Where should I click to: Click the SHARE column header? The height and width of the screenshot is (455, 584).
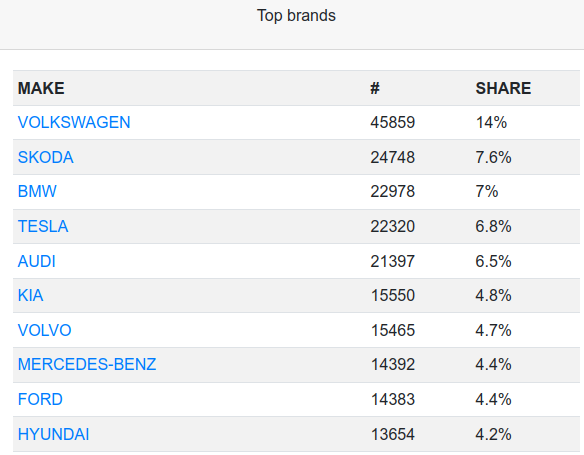click(x=503, y=88)
